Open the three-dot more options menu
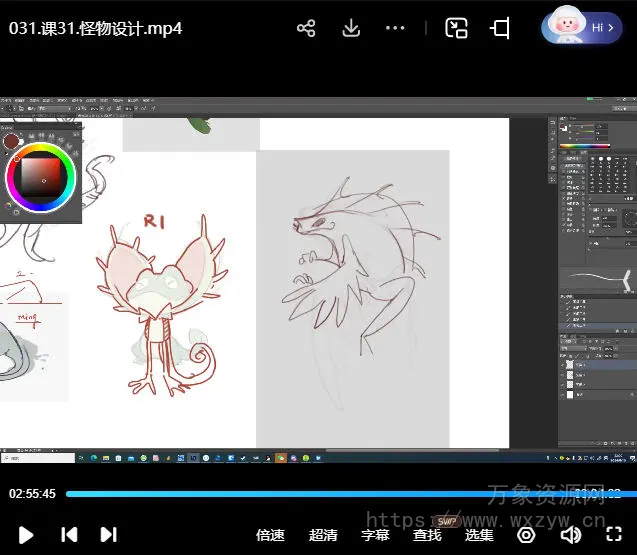Image resolution: width=637 pixels, height=555 pixels. click(x=395, y=28)
